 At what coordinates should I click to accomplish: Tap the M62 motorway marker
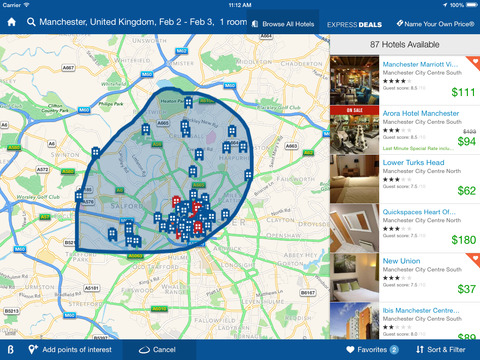181,51
